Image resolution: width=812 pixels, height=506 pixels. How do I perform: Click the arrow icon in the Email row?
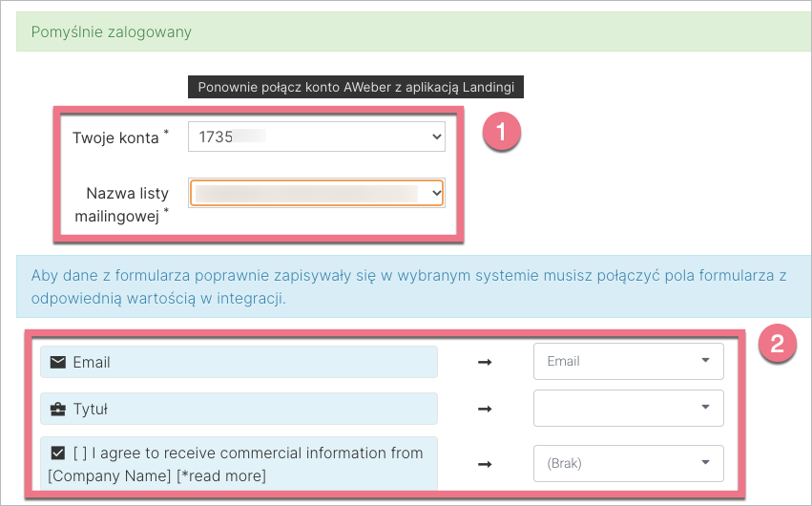click(485, 363)
